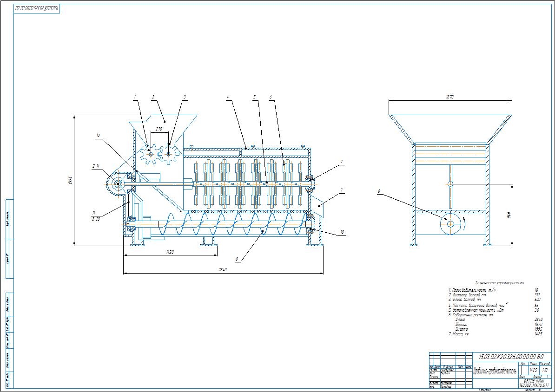Click callout number 4 above the housing
Viewport: 555px width, 392px height.
pos(228,97)
